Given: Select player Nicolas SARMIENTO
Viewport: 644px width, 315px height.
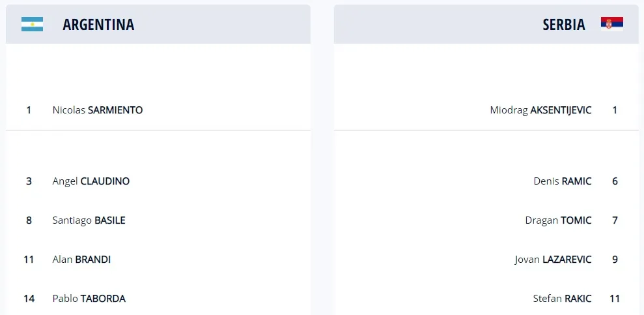Looking at the screenshot, I should tap(98, 110).
